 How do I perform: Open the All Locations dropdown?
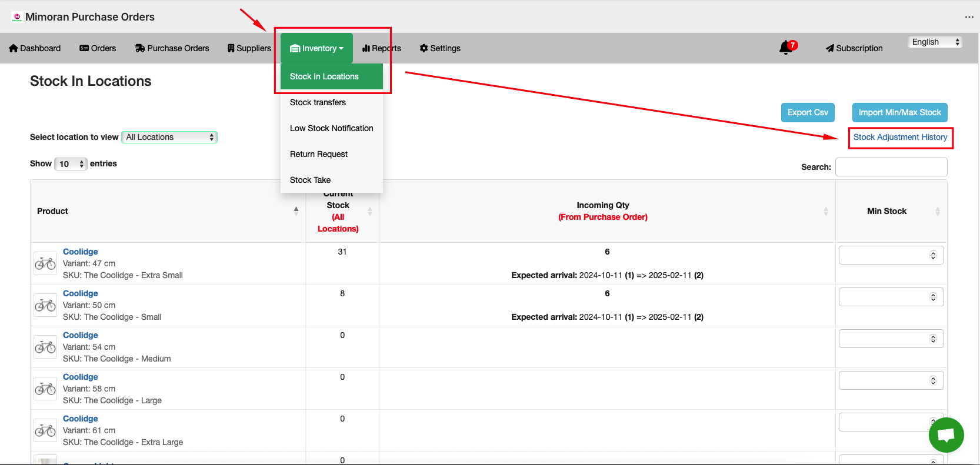(x=169, y=137)
